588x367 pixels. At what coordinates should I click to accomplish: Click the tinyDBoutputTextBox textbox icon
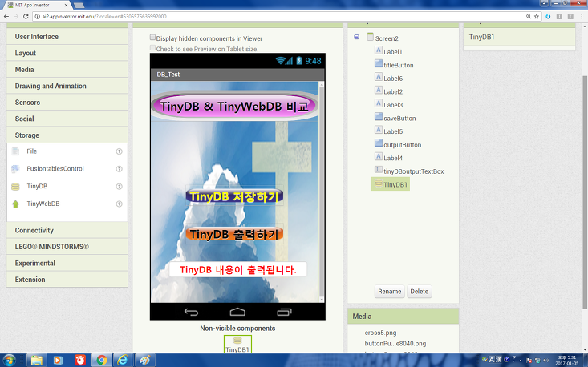[379, 170]
